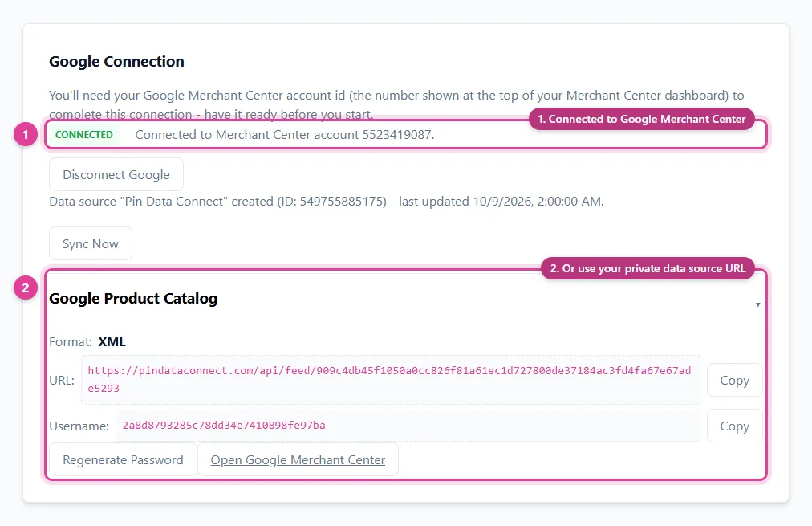The image size is (812, 526).
Task: Click the "URL:" label
Action: (x=62, y=381)
